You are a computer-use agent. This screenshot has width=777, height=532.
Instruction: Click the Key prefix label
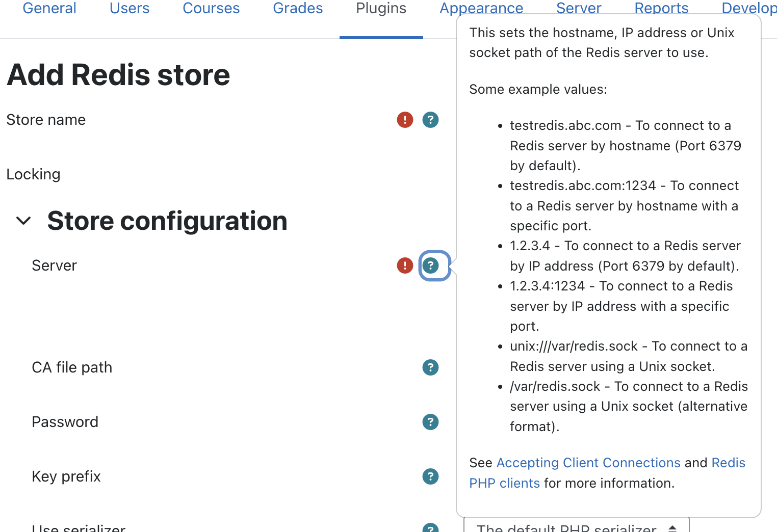click(66, 476)
